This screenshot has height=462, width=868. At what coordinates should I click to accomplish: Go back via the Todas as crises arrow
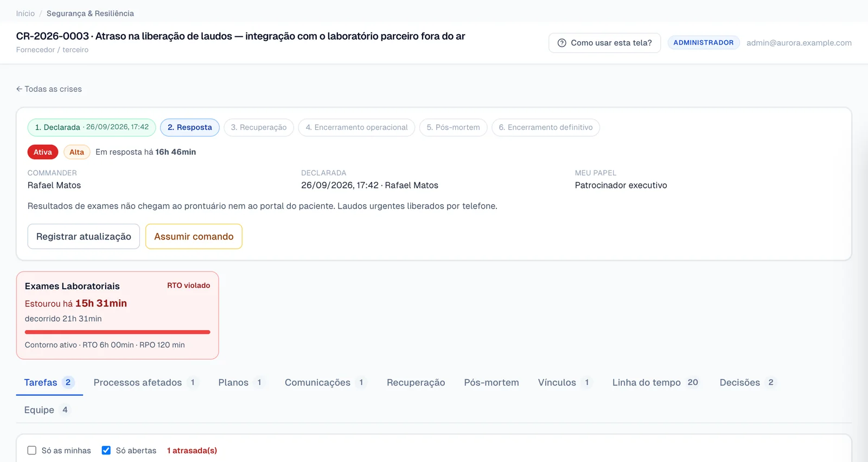[x=49, y=89]
